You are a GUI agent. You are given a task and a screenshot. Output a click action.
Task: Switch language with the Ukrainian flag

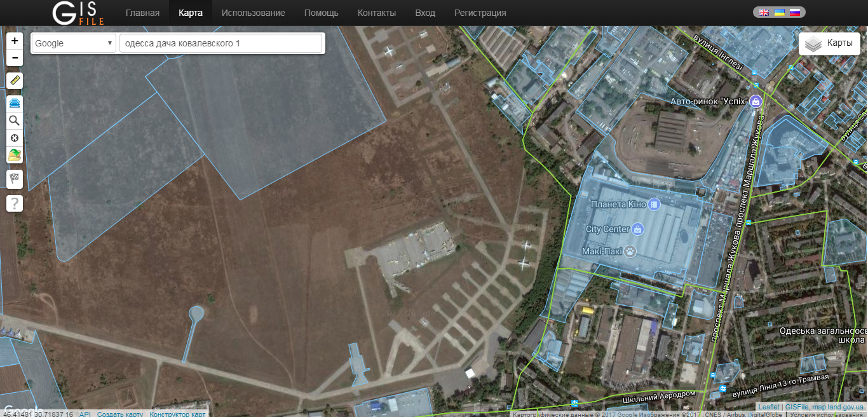[x=779, y=12]
